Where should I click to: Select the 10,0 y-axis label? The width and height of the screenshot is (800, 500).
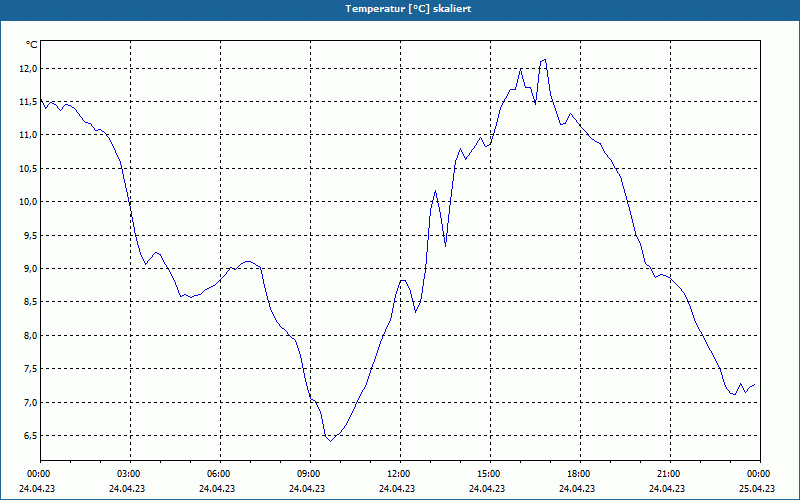click(28, 202)
